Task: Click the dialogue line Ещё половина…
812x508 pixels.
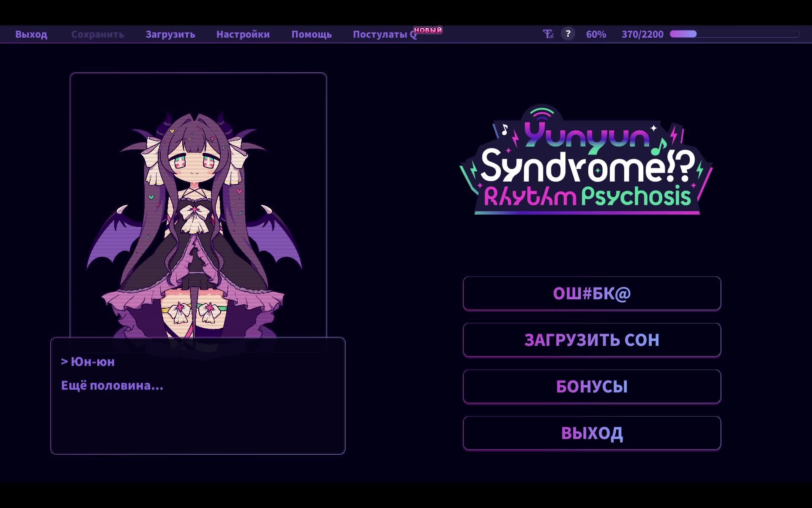Action: tap(112, 385)
